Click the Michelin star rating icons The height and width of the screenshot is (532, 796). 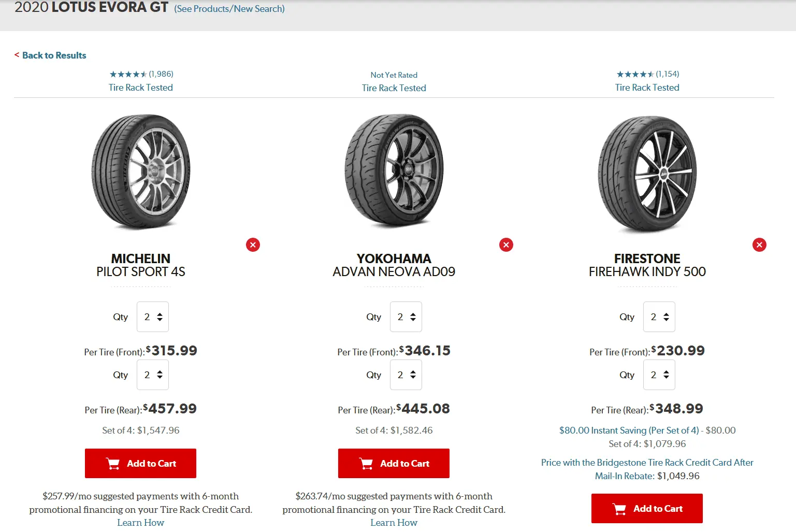click(128, 74)
